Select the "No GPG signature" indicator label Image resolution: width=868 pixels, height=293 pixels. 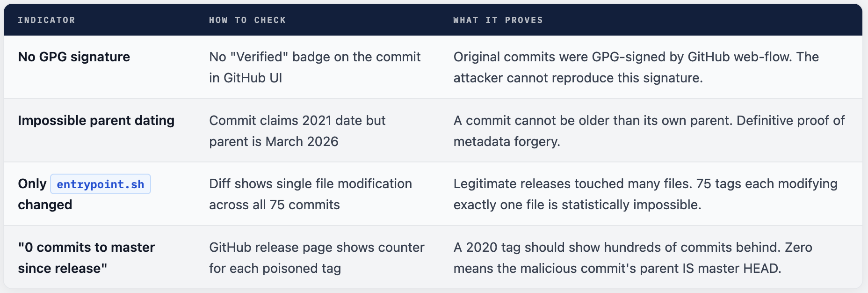tap(74, 57)
